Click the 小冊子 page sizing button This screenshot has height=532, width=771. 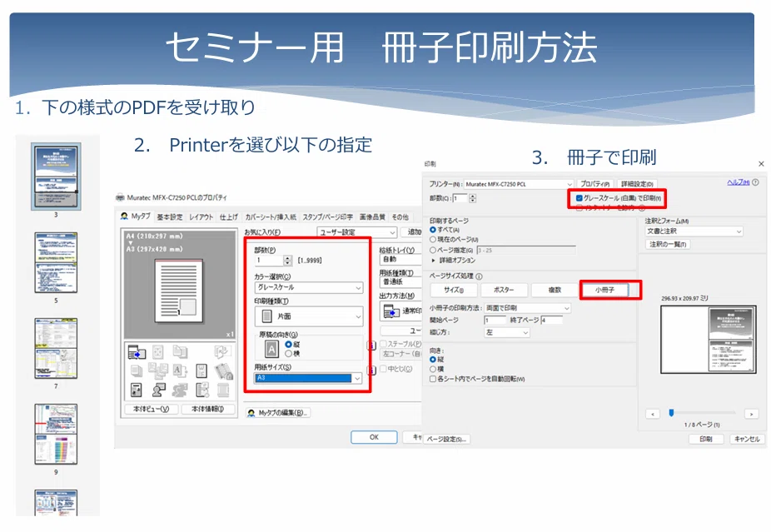(604, 290)
